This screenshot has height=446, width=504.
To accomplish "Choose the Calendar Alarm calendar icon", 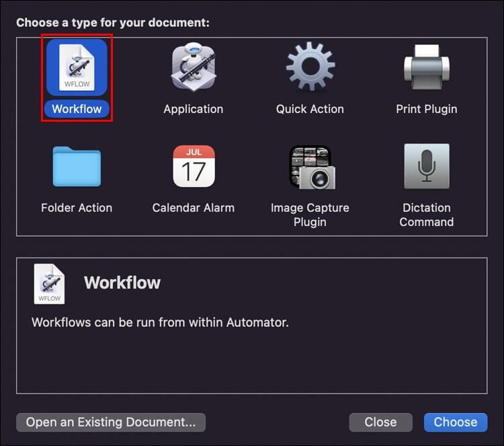I will [x=194, y=166].
